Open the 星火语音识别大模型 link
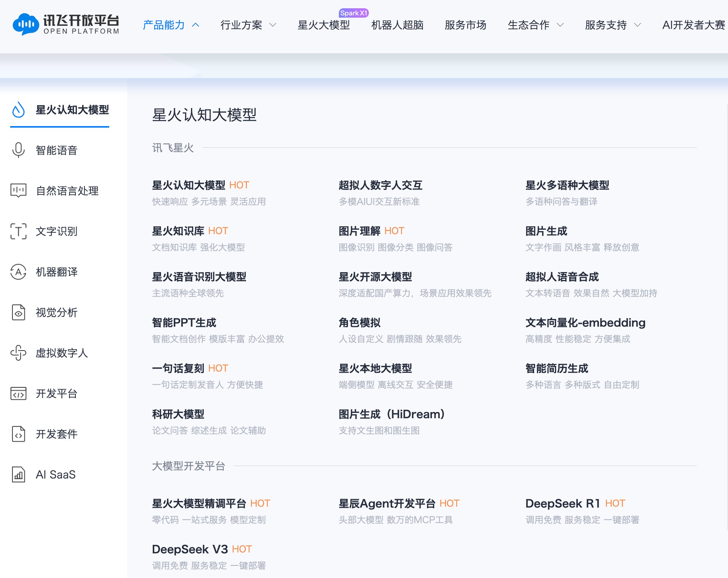Viewport: 728px width, 578px height. point(199,277)
